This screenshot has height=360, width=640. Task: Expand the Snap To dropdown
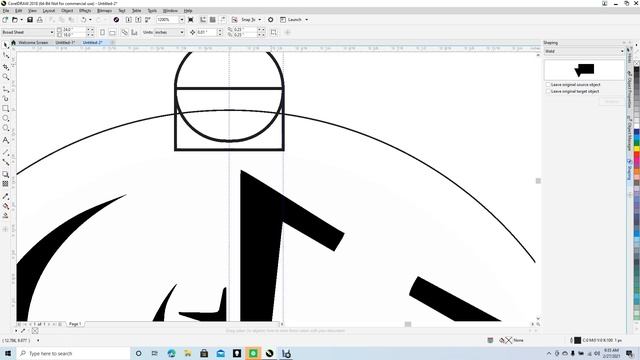click(x=260, y=20)
